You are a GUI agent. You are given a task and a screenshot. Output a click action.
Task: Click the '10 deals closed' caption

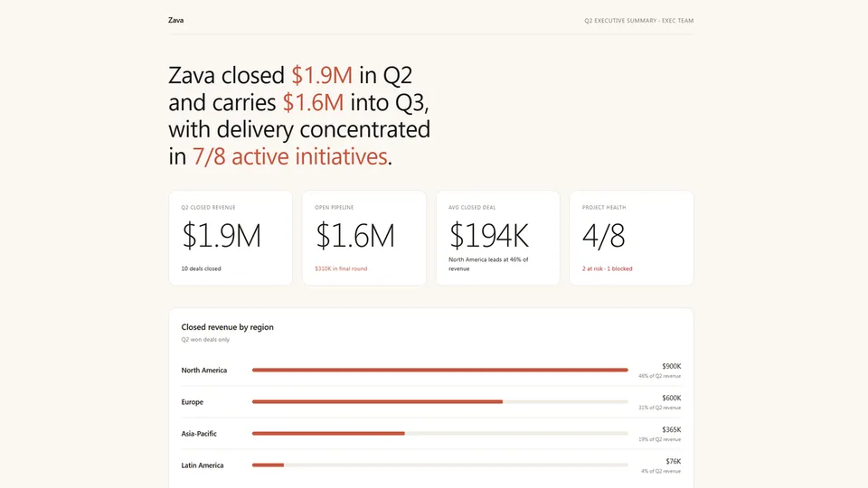tap(201, 268)
